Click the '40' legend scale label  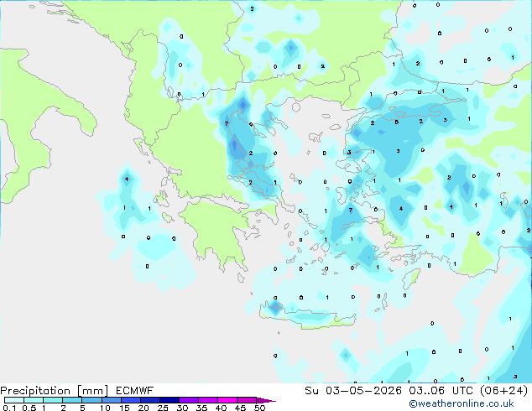click(x=221, y=408)
